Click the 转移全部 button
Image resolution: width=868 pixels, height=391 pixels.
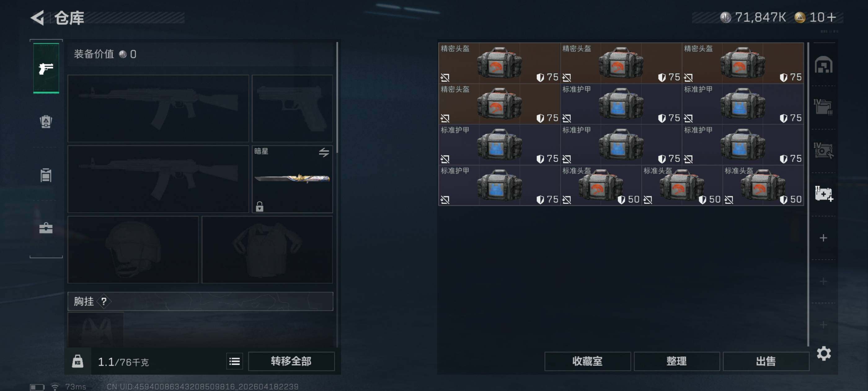point(291,361)
